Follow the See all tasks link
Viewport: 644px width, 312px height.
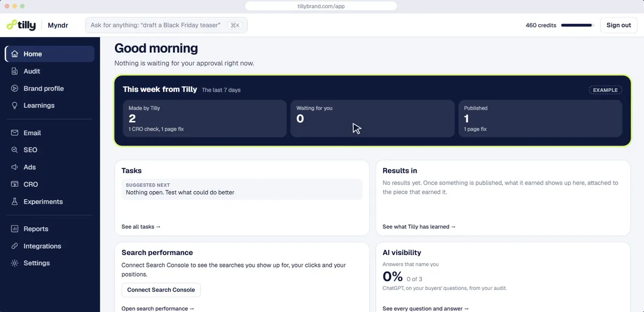click(141, 227)
